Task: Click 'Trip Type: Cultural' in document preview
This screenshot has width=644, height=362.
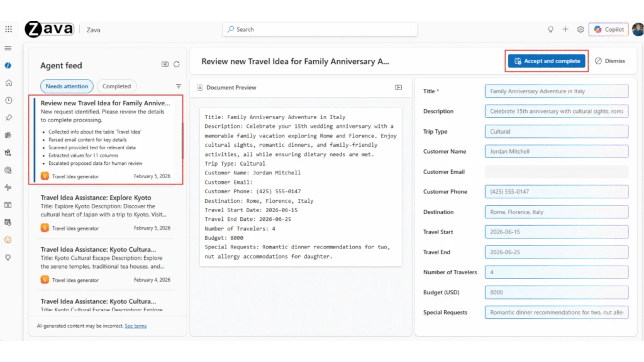Action: [235, 163]
